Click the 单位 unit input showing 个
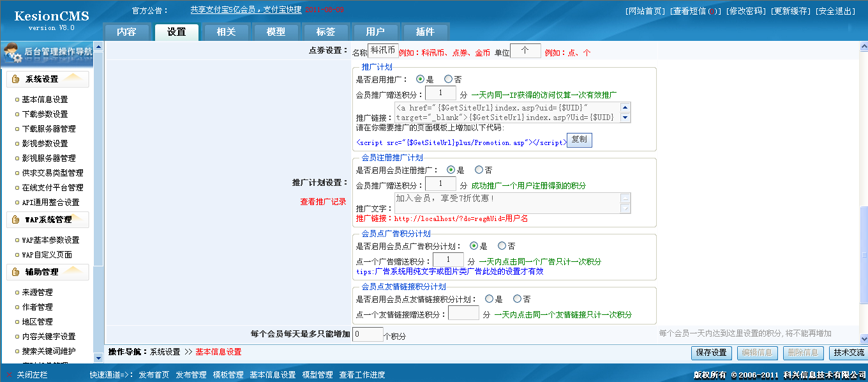The width and height of the screenshot is (868, 382). pyautogui.click(x=525, y=49)
